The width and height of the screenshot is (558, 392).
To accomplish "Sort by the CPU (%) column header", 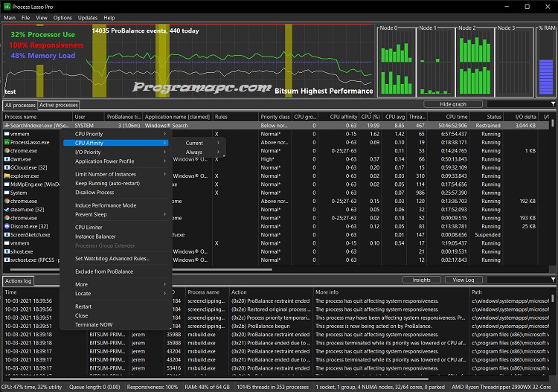I will [x=370, y=117].
